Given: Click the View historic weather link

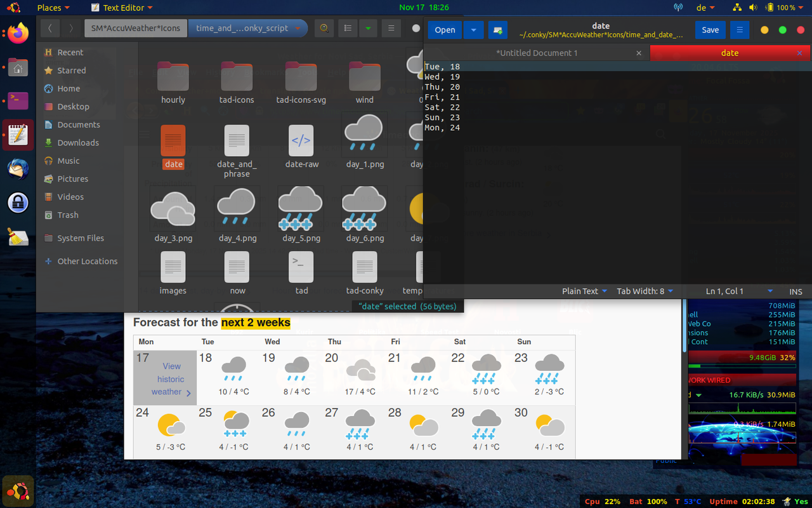Looking at the screenshot, I should (171, 379).
